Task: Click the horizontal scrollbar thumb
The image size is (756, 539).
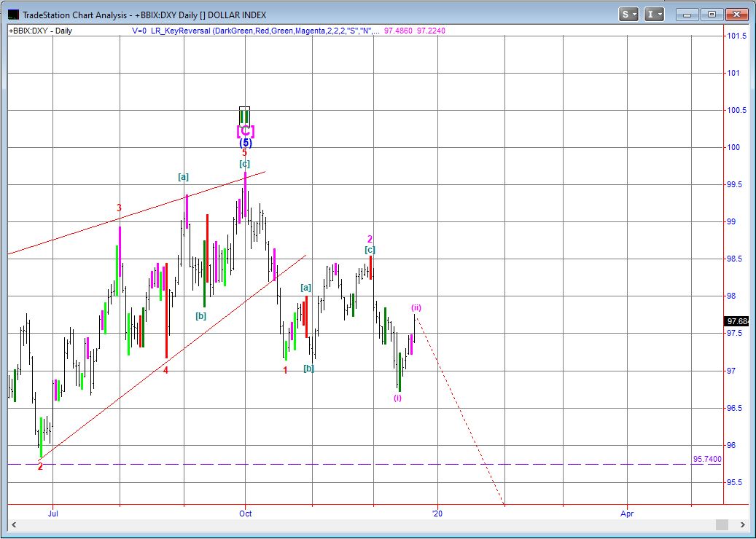Action: point(722,525)
